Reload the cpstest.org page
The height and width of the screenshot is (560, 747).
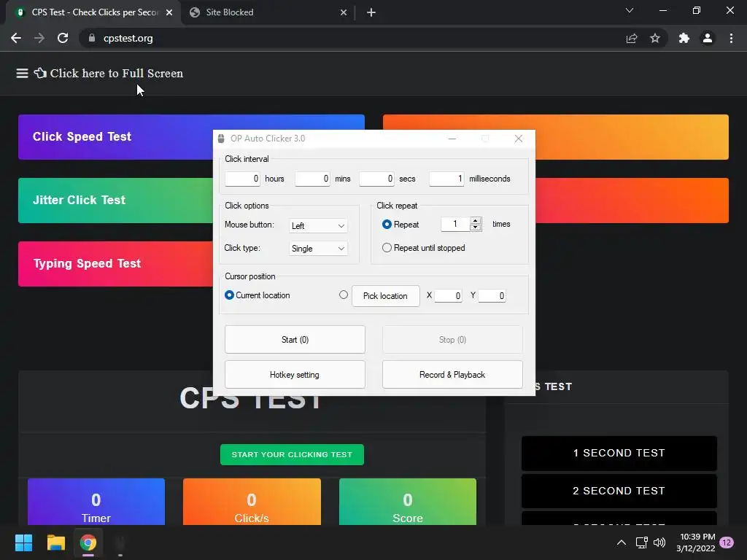pos(63,38)
